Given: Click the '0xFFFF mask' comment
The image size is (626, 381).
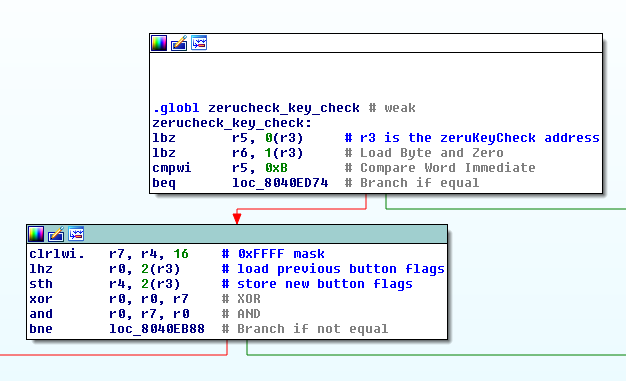Looking at the screenshot, I should [273, 254].
